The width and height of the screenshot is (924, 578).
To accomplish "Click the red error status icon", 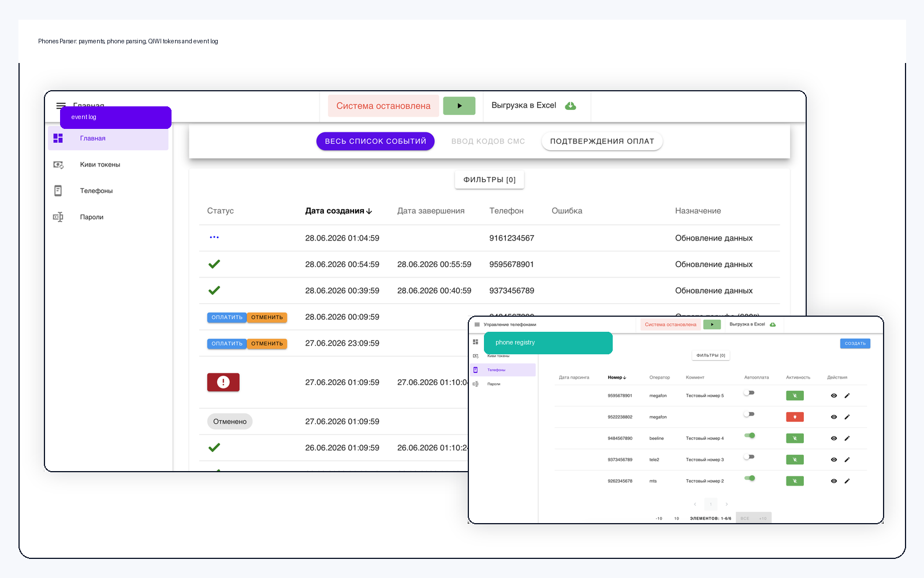I will [x=223, y=382].
